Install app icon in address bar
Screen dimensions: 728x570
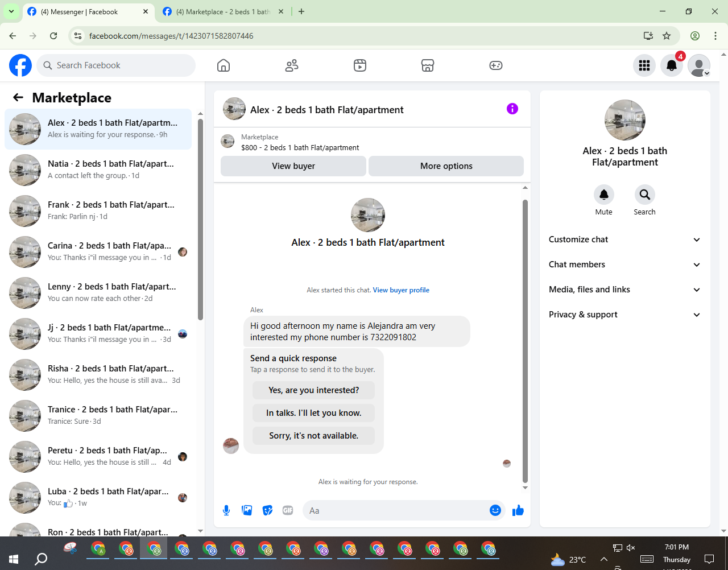pyautogui.click(x=648, y=36)
